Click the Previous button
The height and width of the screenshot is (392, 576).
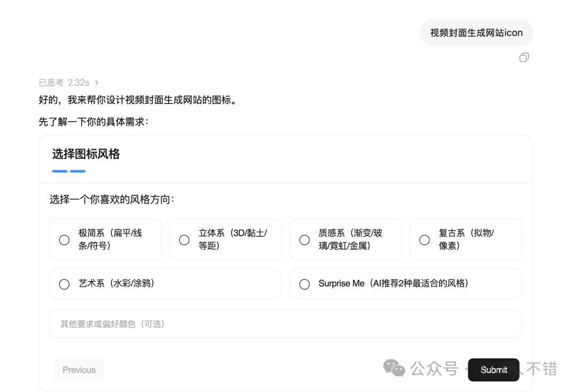click(79, 370)
